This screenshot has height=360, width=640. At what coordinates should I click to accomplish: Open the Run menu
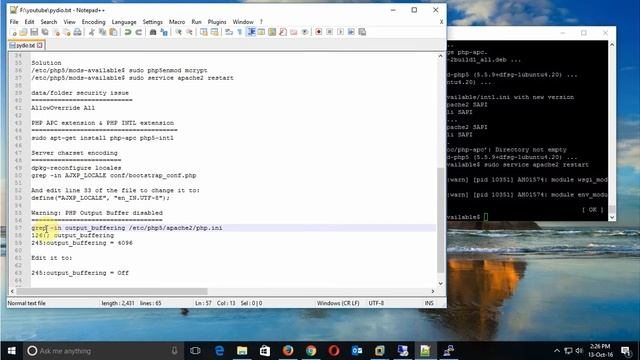click(x=196, y=22)
